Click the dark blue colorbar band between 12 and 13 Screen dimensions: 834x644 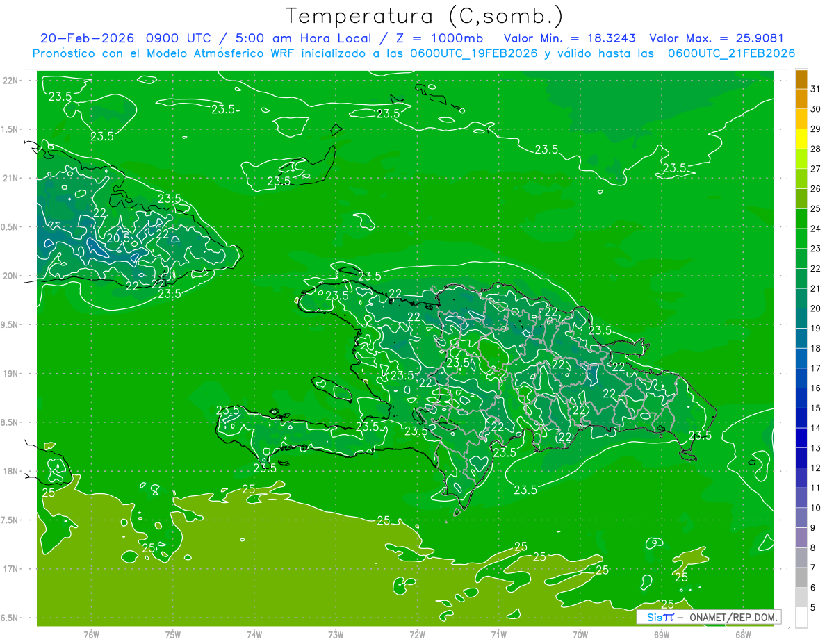(801, 458)
